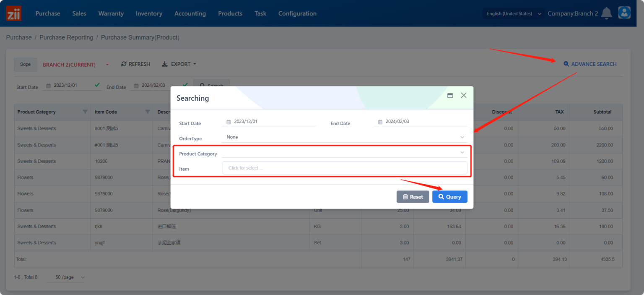
Task: Click the Query button
Action: click(x=449, y=196)
